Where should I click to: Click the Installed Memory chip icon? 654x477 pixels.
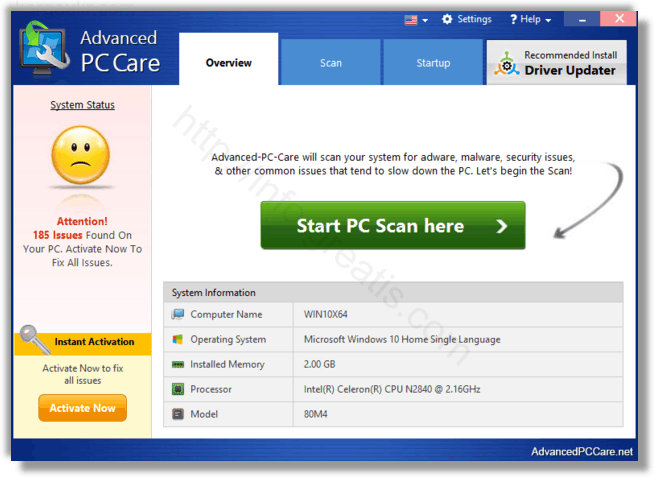tap(178, 364)
